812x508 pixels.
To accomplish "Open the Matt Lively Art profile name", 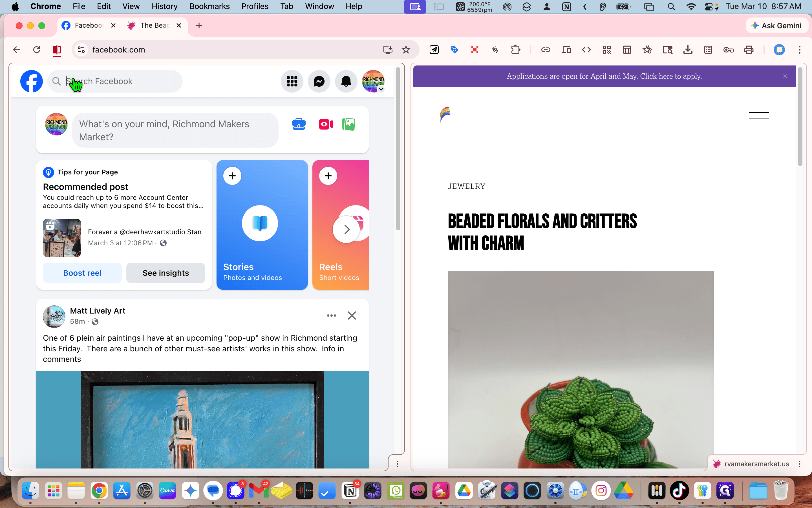I will pyautogui.click(x=98, y=311).
